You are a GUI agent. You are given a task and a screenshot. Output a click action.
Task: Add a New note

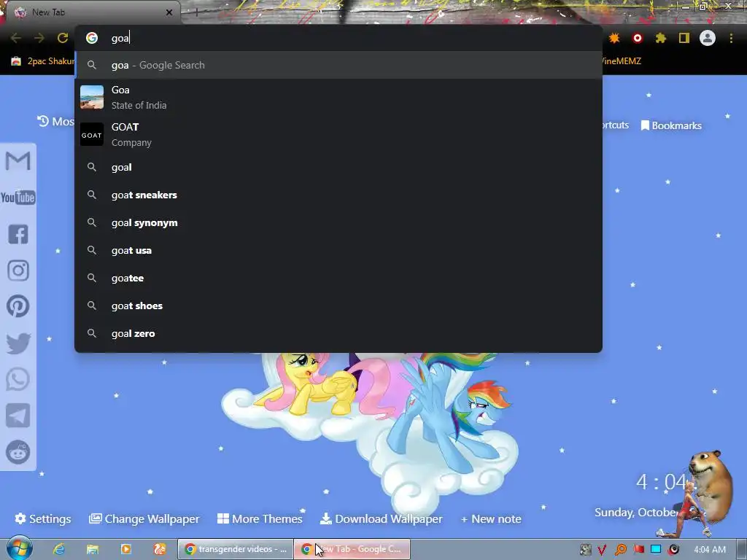coord(491,518)
